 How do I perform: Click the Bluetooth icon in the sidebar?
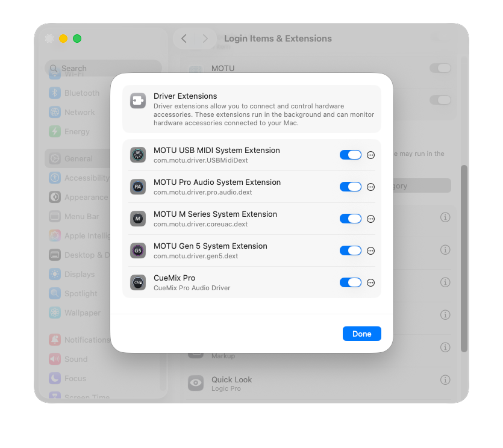click(x=55, y=93)
